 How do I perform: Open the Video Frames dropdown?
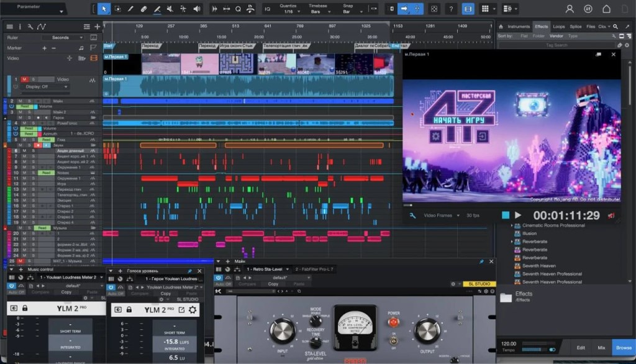click(442, 216)
